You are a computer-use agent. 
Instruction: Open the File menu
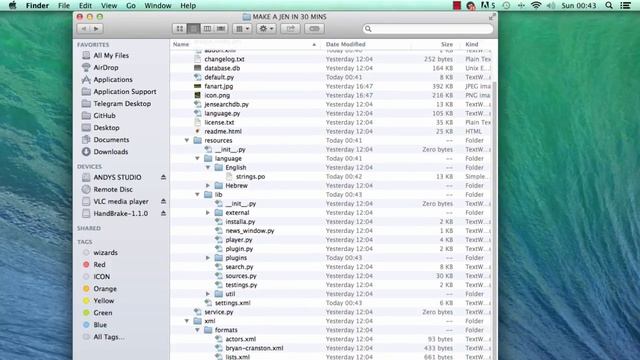pos(64,6)
